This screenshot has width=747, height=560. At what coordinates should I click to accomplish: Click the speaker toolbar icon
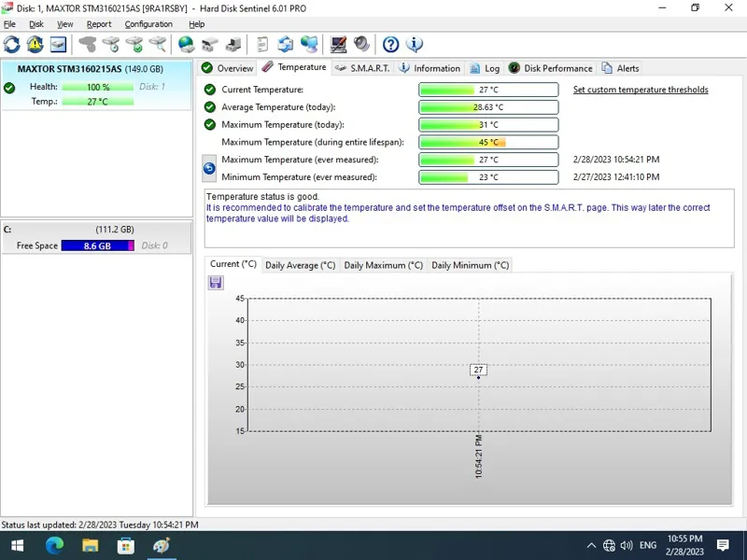(x=361, y=44)
